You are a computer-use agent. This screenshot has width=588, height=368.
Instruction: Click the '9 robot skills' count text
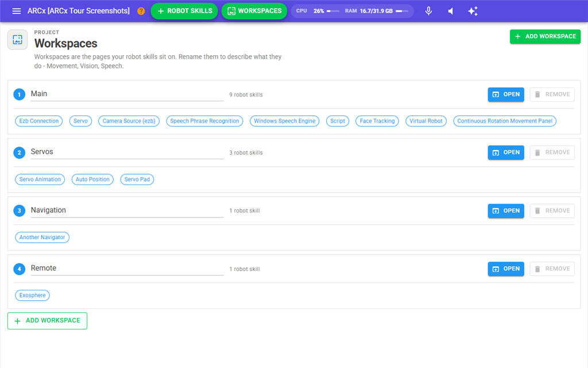pos(246,95)
